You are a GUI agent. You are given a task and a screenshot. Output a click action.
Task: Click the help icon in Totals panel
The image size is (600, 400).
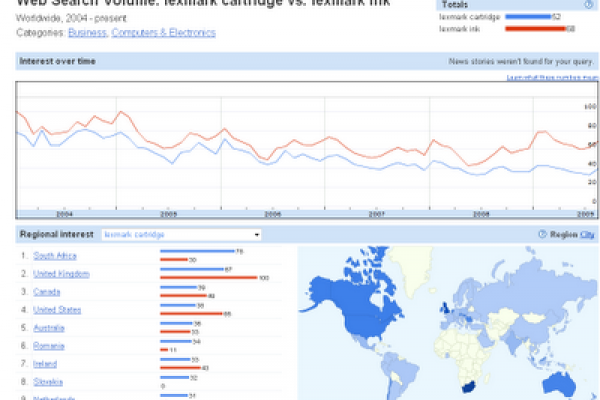pos(589,5)
